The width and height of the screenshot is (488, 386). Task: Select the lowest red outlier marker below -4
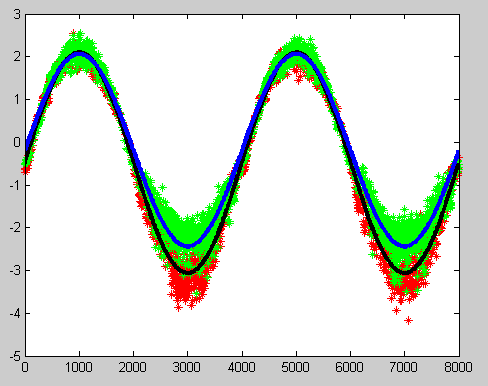pyautogui.click(x=408, y=321)
